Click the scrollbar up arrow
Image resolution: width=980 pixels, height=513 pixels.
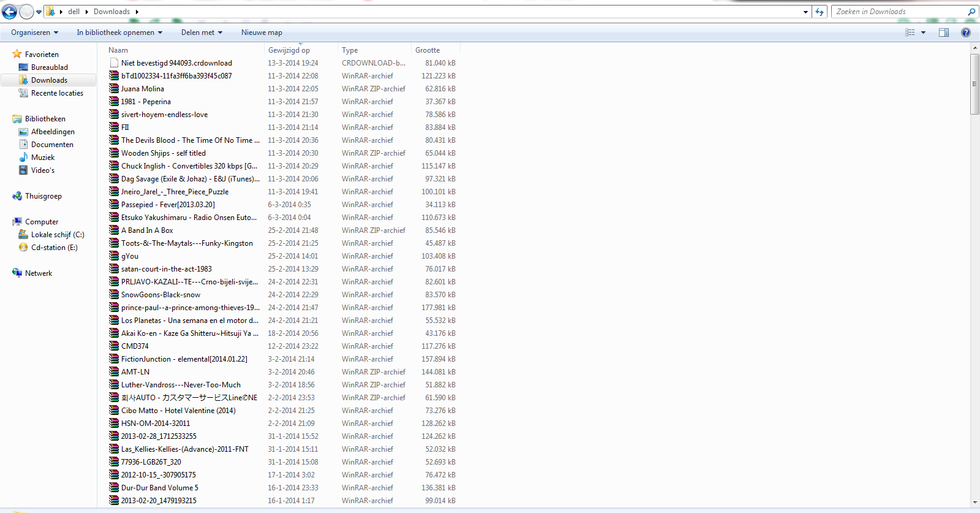click(x=974, y=48)
